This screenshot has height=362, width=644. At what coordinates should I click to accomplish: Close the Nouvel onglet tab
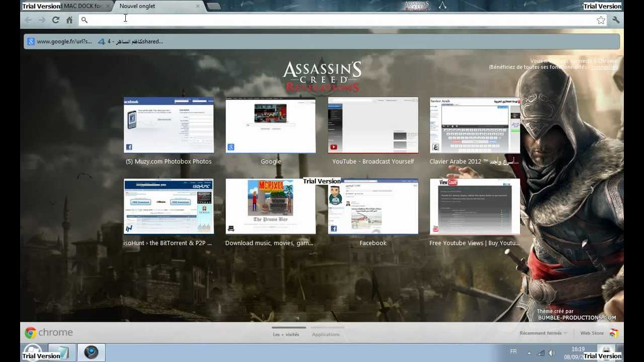[x=198, y=6]
